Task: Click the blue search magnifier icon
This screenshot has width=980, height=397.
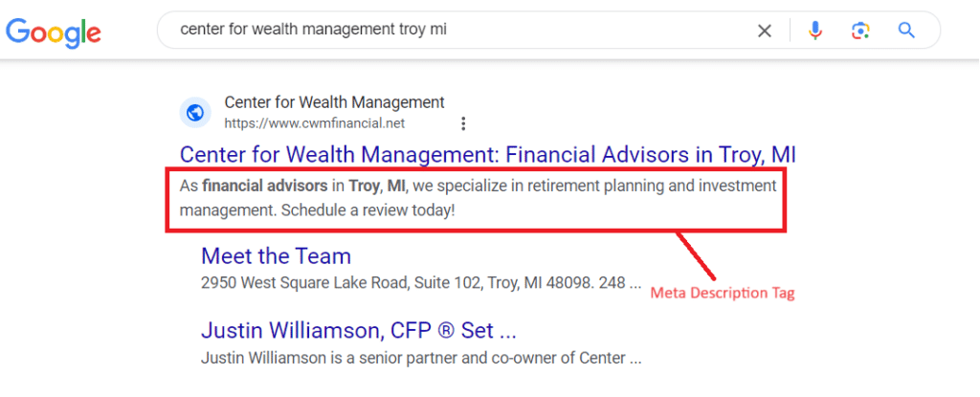Action: (906, 30)
